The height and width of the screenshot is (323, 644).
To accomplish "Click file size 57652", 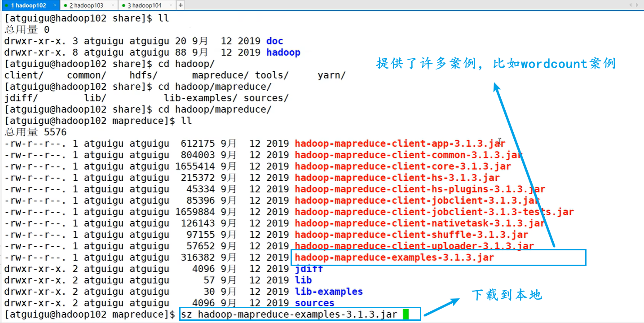I will (x=201, y=246).
